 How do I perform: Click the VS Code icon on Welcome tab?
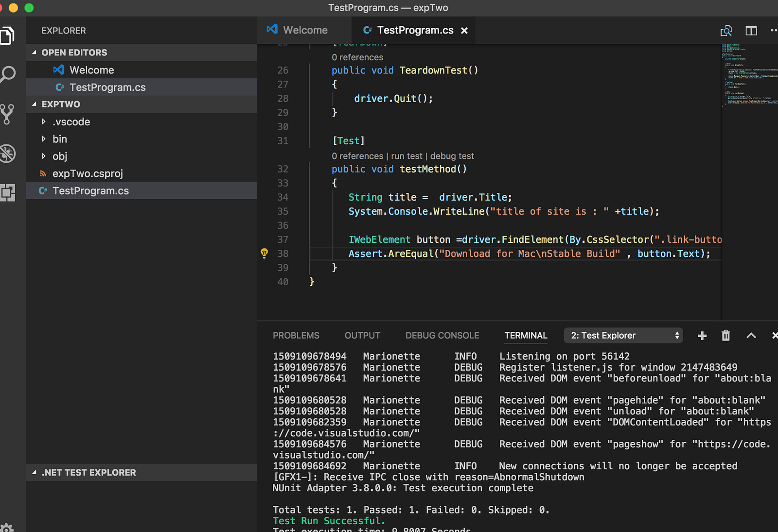[272, 29]
